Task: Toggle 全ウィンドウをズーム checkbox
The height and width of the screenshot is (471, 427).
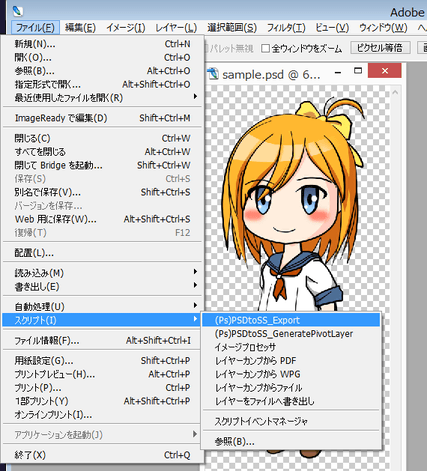Action: [x=266, y=49]
